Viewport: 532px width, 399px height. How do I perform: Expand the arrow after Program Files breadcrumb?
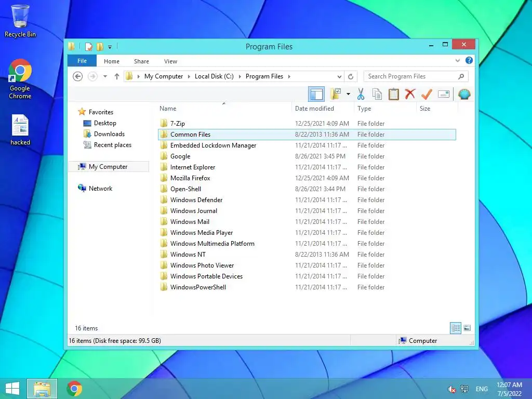pyautogui.click(x=289, y=76)
